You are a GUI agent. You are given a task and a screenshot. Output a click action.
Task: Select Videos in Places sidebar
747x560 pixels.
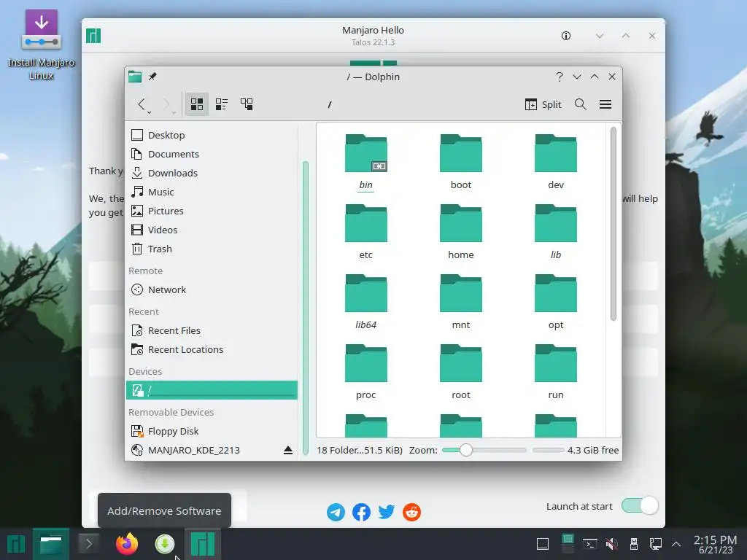click(212, 230)
